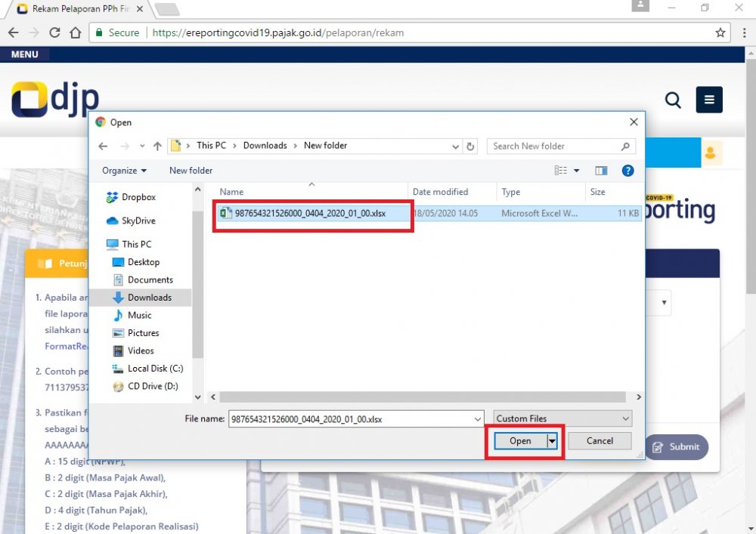Select Downloads in the navigation pane
The width and height of the screenshot is (756, 534).
point(149,298)
